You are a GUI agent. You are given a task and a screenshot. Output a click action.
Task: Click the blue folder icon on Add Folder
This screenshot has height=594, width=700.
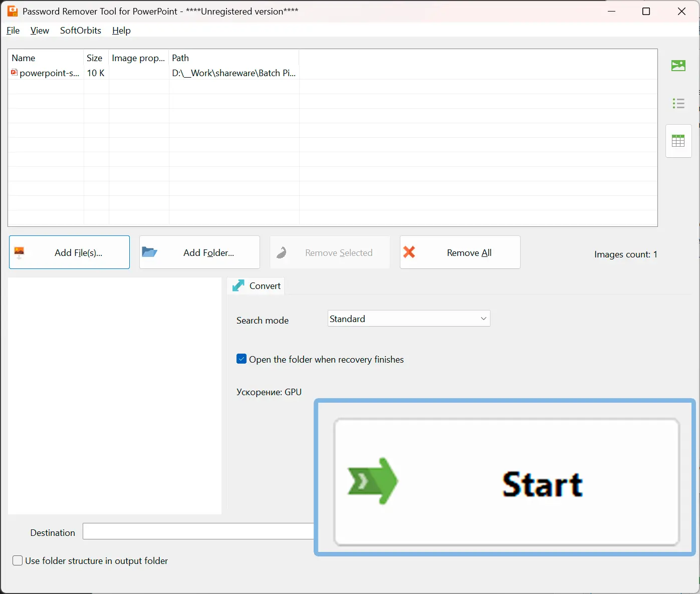[149, 252]
